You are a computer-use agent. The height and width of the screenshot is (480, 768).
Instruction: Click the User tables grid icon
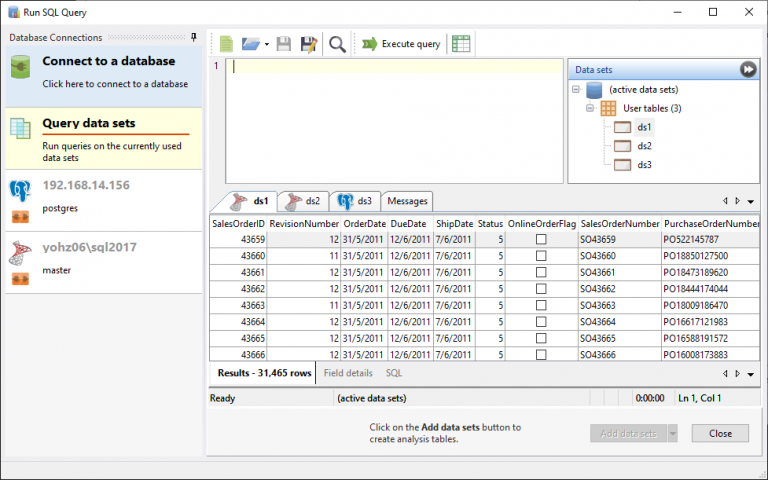(608, 108)
